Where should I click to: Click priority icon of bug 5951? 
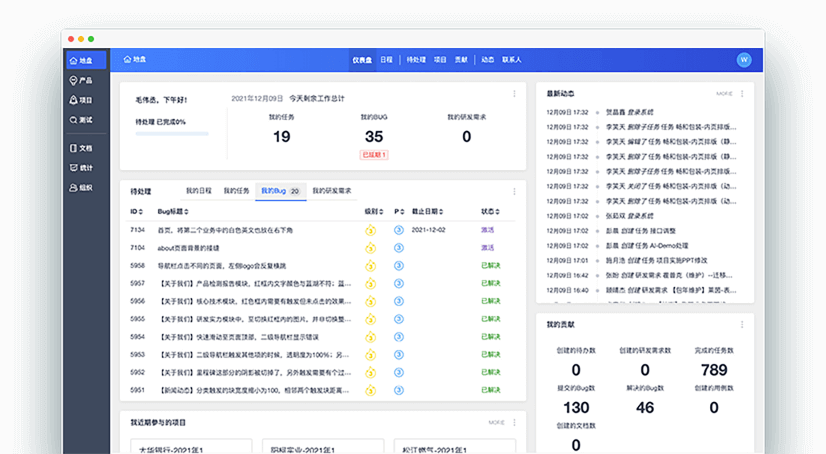coord(399,390)
